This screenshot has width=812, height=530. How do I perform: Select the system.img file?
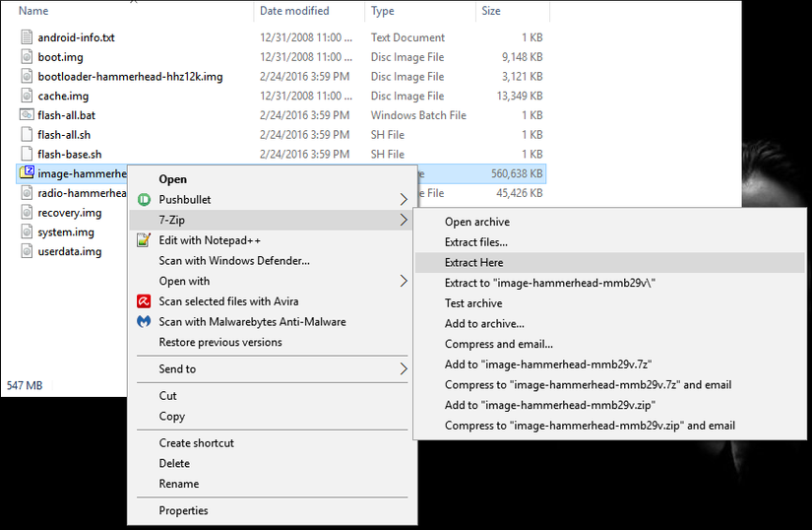coord(65,232)
